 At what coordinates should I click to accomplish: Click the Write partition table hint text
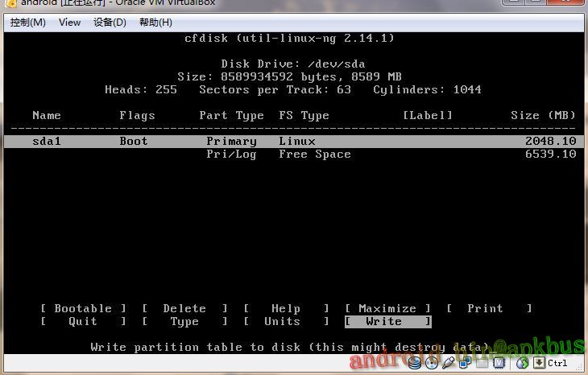tap(289, 348)
